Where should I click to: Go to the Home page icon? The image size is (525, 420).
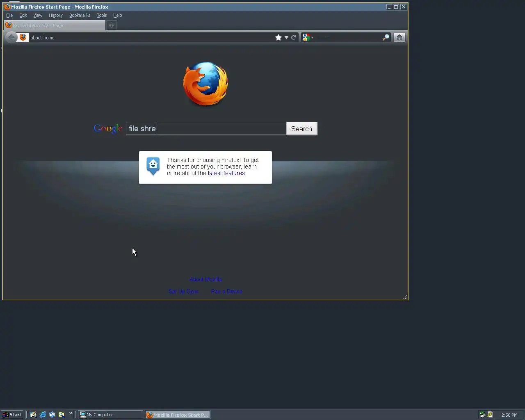click(x=399, y=37)
